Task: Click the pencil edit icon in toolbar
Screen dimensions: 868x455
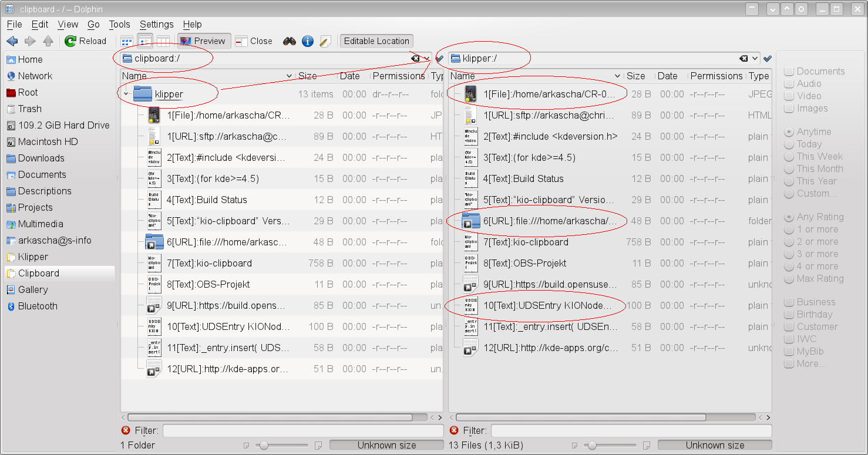Action: point(325,41)
